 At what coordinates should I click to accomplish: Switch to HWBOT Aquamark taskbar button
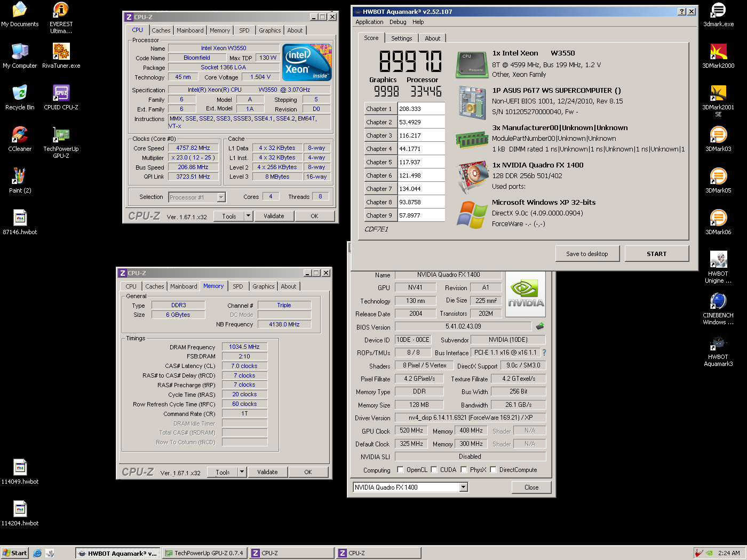click(117, 553)
